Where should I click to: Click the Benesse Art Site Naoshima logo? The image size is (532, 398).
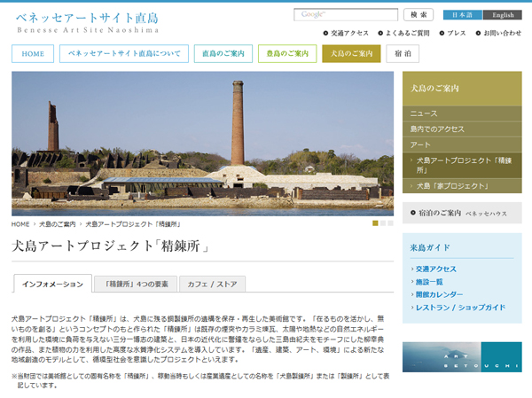point(87,23)
